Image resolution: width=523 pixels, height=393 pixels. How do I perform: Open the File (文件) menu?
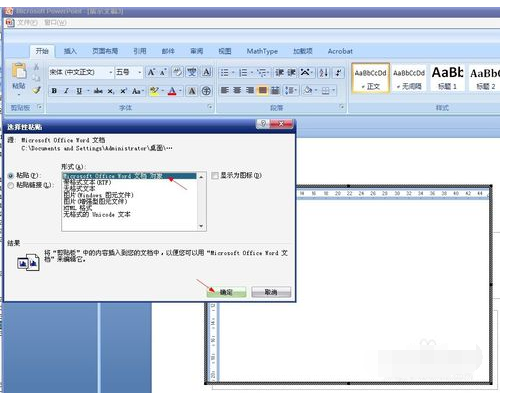pyautogui.click(x=27, y=22)
